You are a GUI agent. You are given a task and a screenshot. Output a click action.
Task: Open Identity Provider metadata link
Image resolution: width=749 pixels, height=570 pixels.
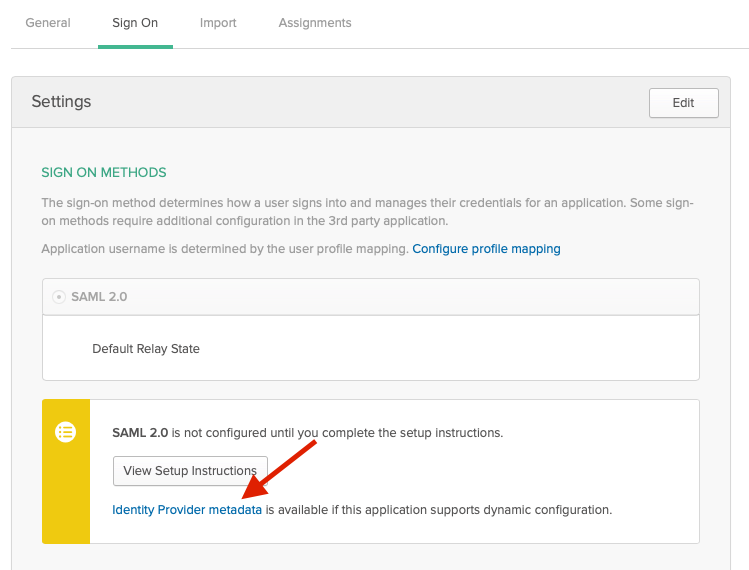(x=187, y=510)
